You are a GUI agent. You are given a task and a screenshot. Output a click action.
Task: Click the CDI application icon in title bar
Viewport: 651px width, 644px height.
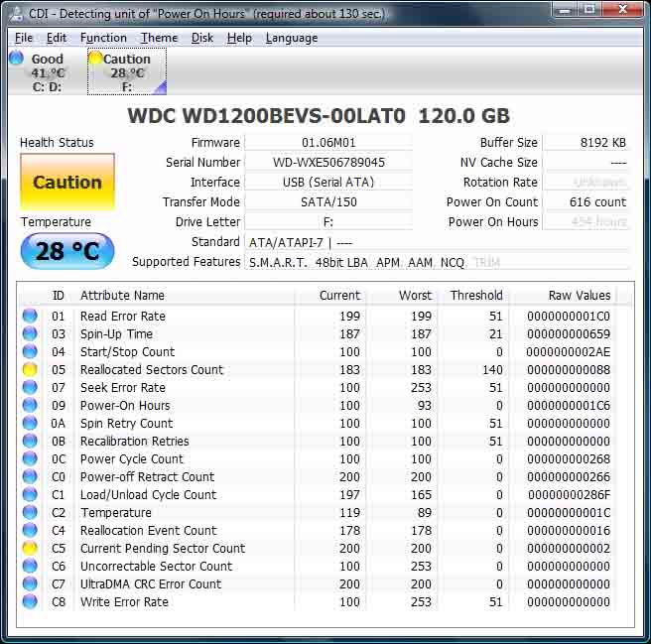pos(17,14)
